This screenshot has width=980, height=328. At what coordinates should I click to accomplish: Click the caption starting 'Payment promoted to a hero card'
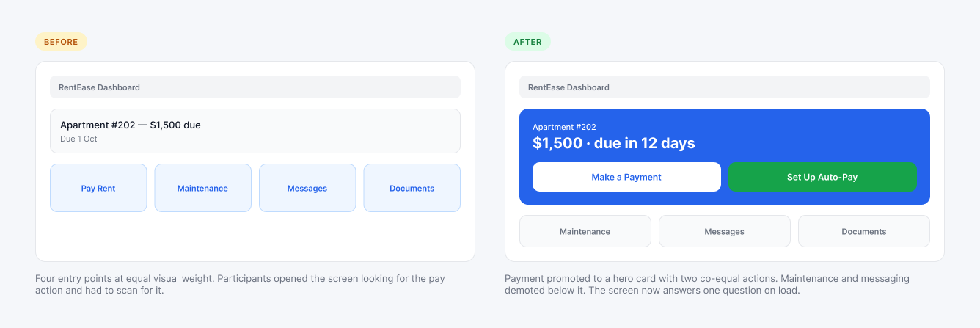pos(707,284)
